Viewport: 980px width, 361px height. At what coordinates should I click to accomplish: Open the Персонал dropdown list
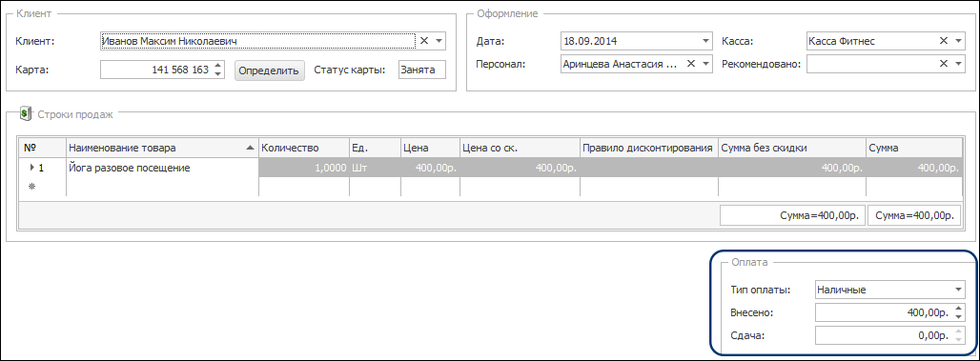[x=706, y=63]
